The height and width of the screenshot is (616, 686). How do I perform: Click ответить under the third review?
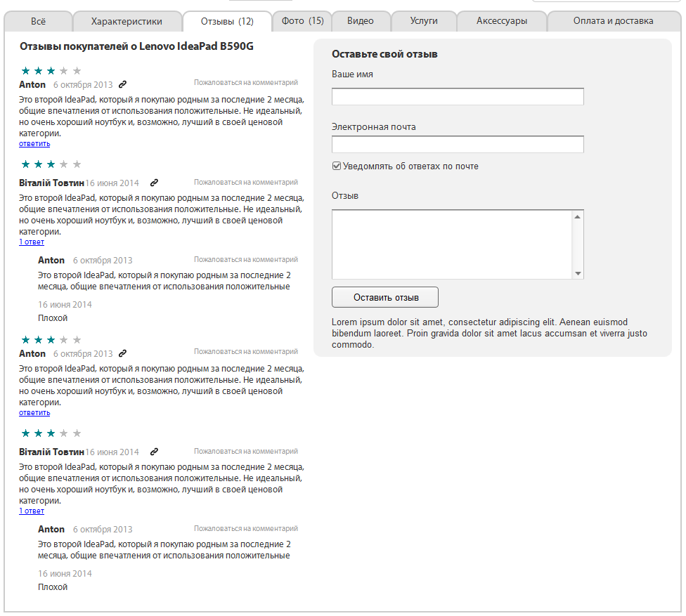[34, 413]
